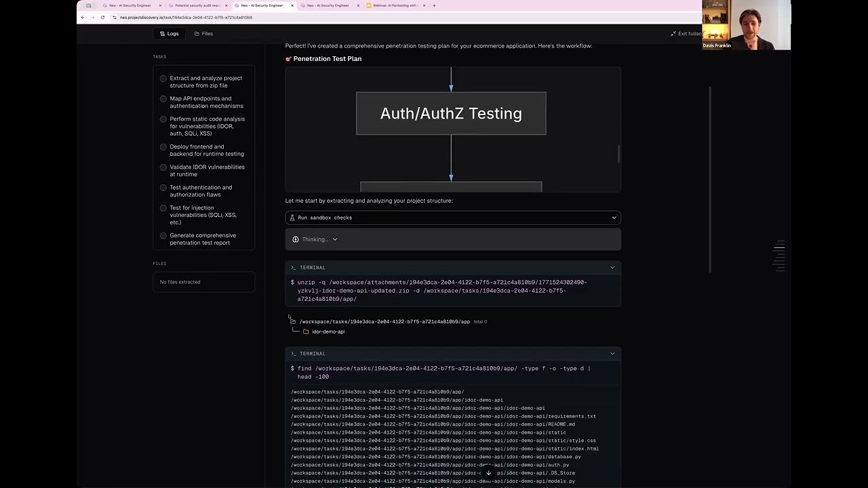Click the No files extracted box
Screen dimensions: 868x488
point(204,282)
